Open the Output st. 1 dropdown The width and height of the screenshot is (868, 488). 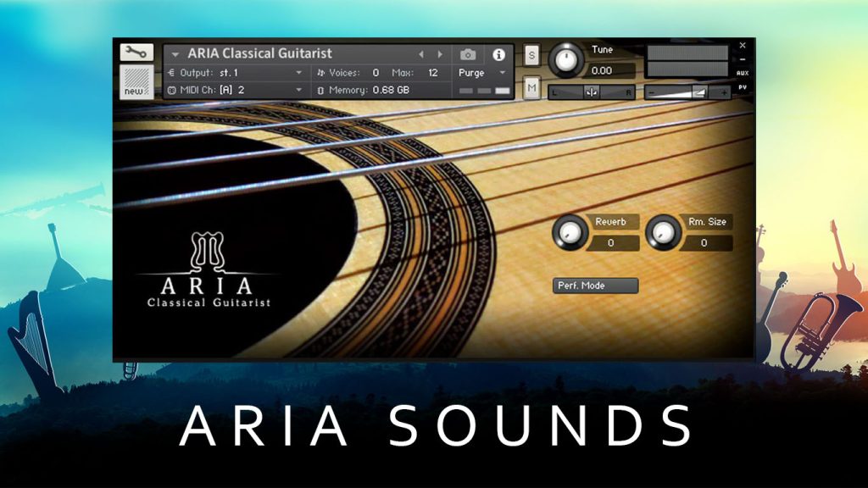pyautogui.click(x=236, y=73)
